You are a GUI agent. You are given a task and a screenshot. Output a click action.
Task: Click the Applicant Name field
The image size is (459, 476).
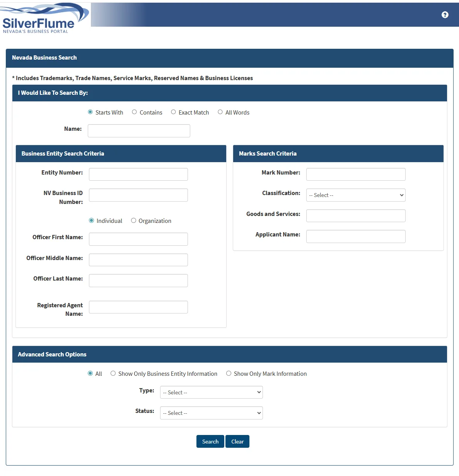pos(356,236)
